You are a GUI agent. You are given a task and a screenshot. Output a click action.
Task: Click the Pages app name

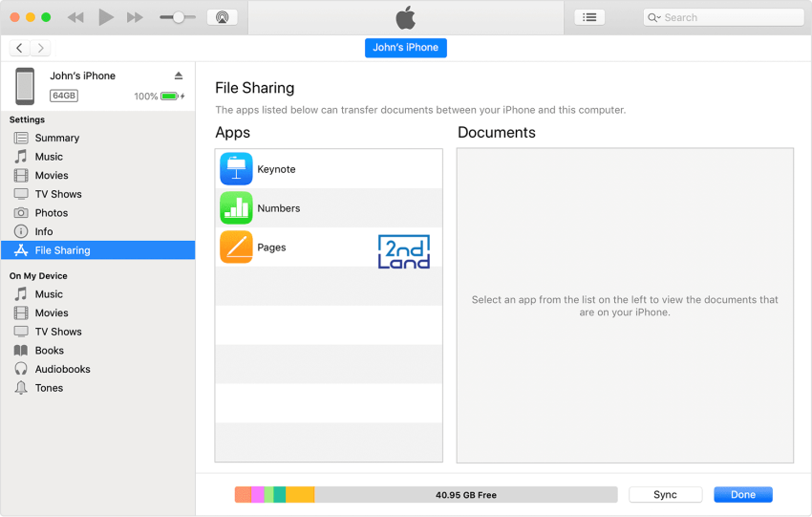pyautogui.click(x=271, y=248)
